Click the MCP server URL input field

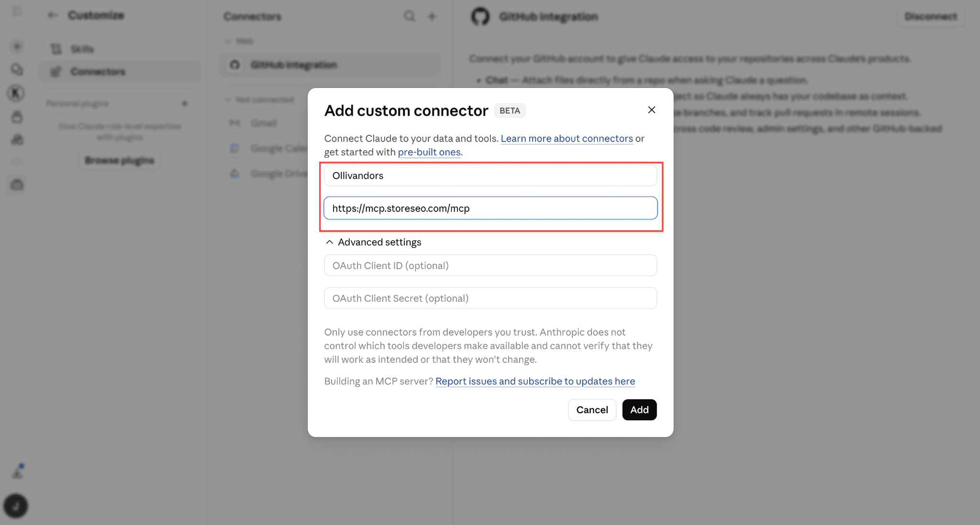[490, 208]
